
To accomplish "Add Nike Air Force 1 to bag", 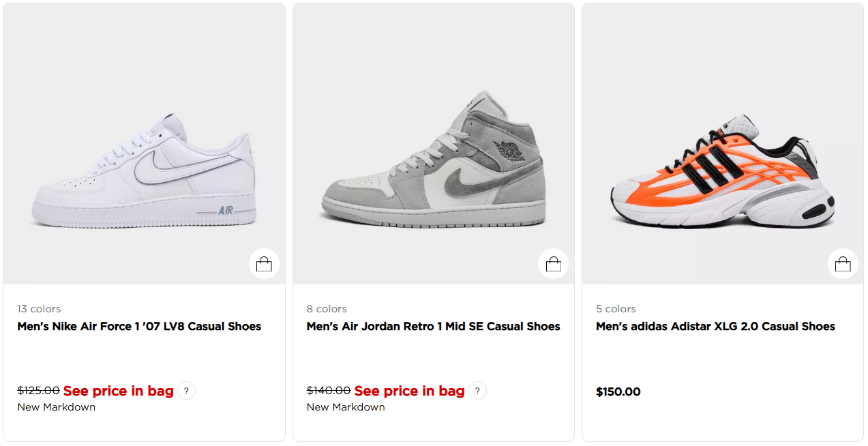I will click(264, 264).
